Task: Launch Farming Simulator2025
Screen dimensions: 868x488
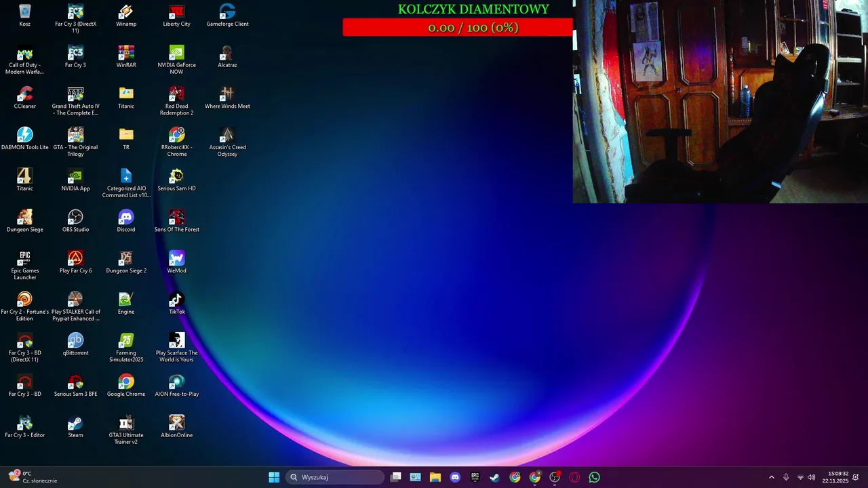Action: coord(126,348)
